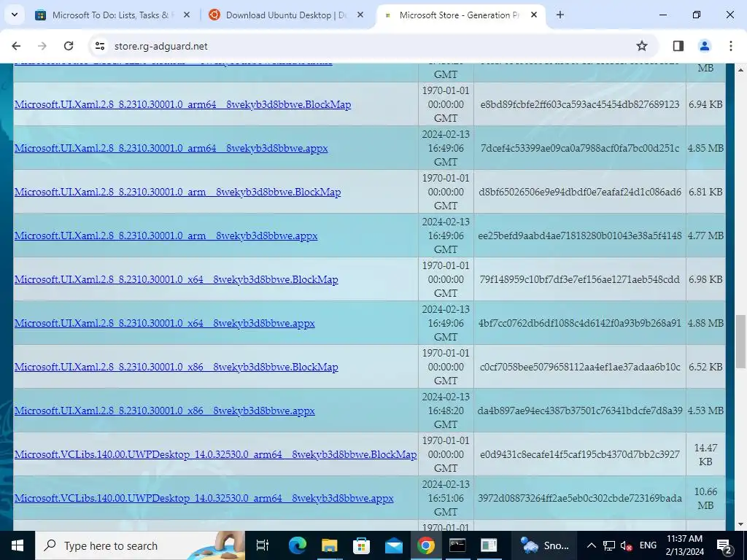
Task: Open the Chrome side panel
Action: coord(678,46)
